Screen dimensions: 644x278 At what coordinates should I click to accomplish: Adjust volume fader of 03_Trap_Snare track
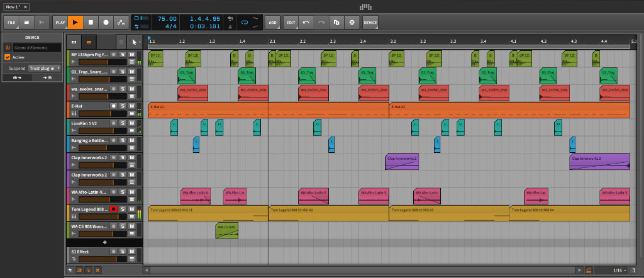(x=103, y=79)
